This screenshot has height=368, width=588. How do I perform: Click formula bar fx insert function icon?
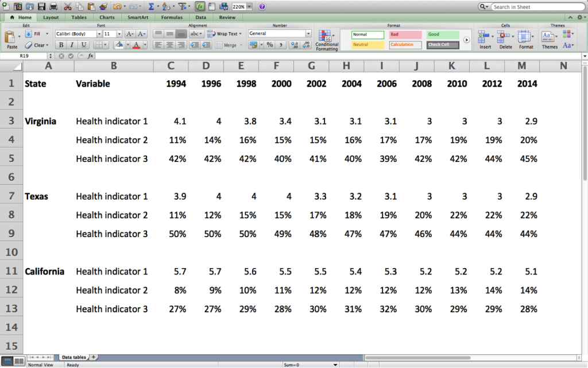[90, 56]
